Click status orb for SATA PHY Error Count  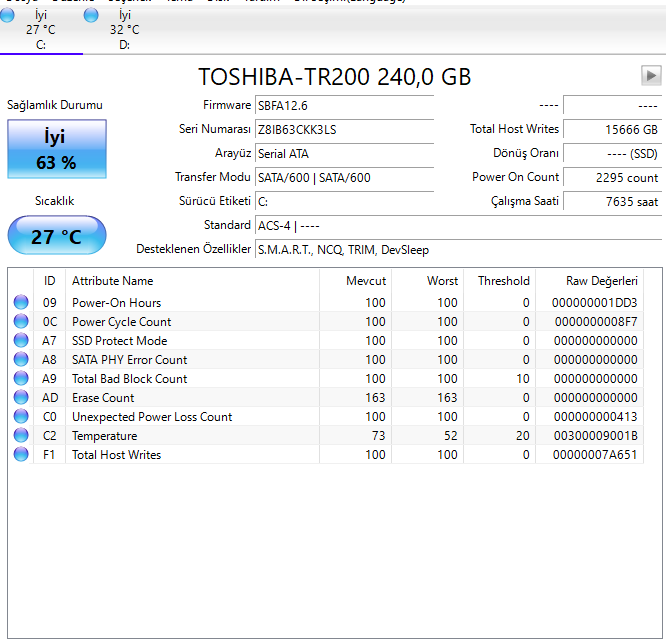tap(21, 359)
